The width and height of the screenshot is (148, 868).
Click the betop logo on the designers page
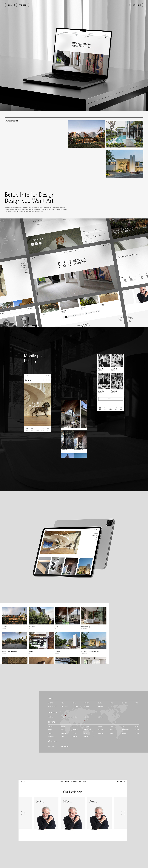point(23,781)
